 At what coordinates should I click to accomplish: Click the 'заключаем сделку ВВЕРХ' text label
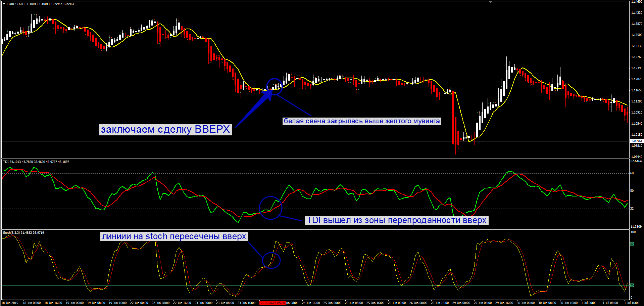(x=165, y=130)
